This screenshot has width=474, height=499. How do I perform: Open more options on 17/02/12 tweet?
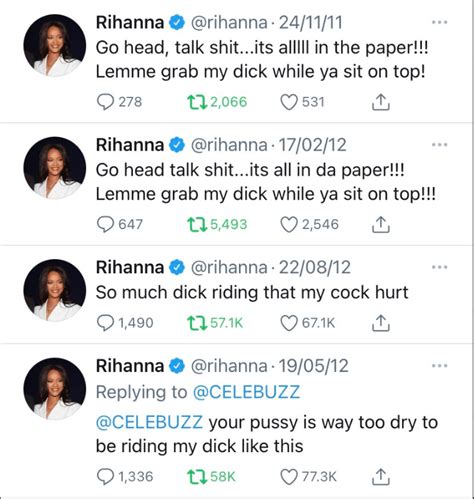[x=439, y=145]
